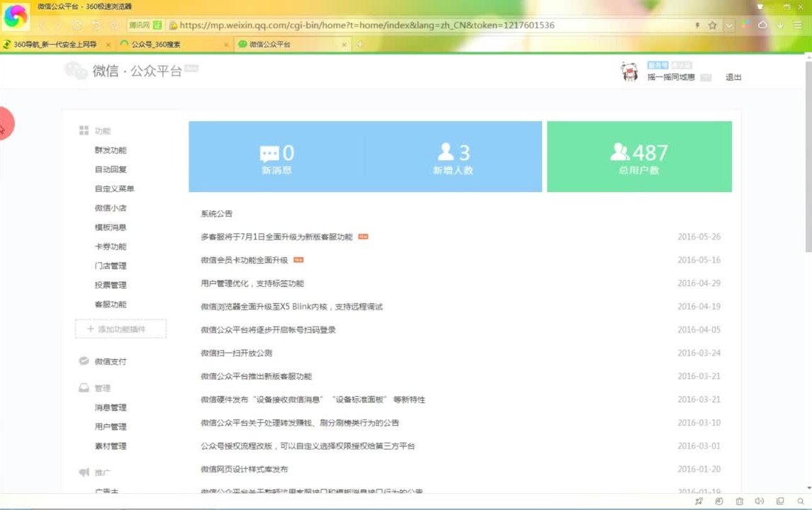Click the skin shirt icon in title bar
Image resolution: width=812 pixels, height=510 pixels.
760,7
